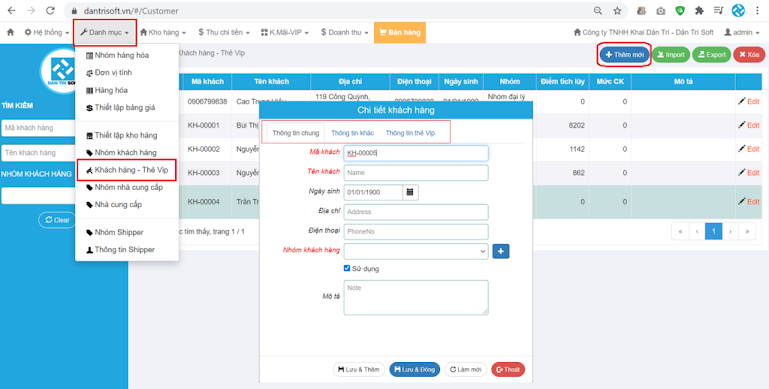The image size is (769, 389).
Task: Open the extensions puzzle icon
Action: tap(699, 11)
